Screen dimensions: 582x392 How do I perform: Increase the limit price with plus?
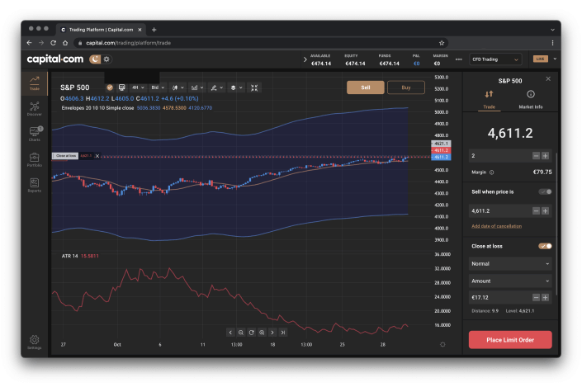click(545, 210)
